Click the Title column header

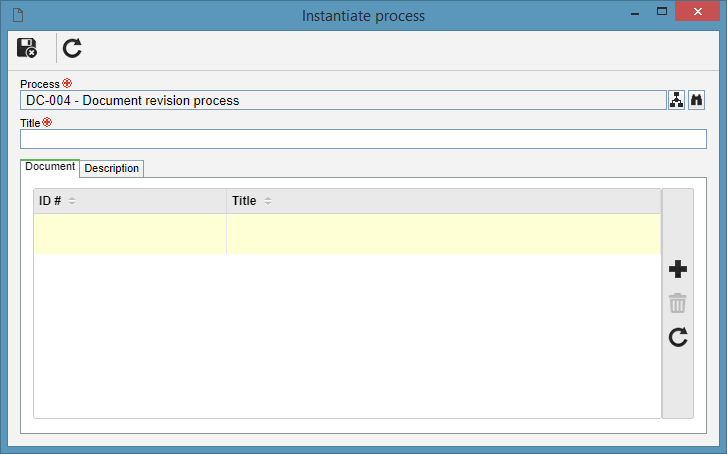pyautogui.click(x=444, y=201)
